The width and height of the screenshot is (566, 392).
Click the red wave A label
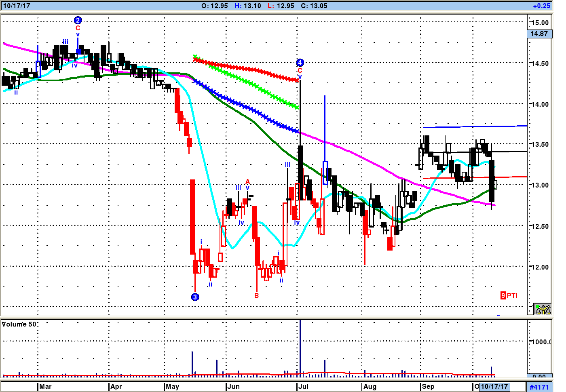coord(248,182)
